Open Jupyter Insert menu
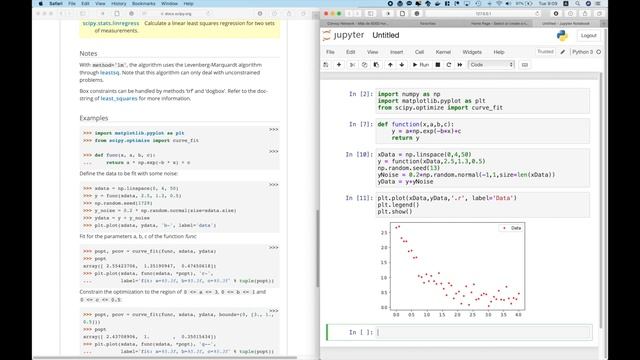The height and width of the screenshot is (360, 640). click(396, 52)
